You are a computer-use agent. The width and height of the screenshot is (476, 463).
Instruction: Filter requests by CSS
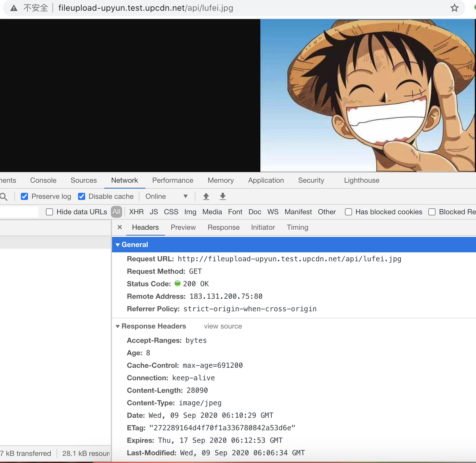[x=171, y=212]
